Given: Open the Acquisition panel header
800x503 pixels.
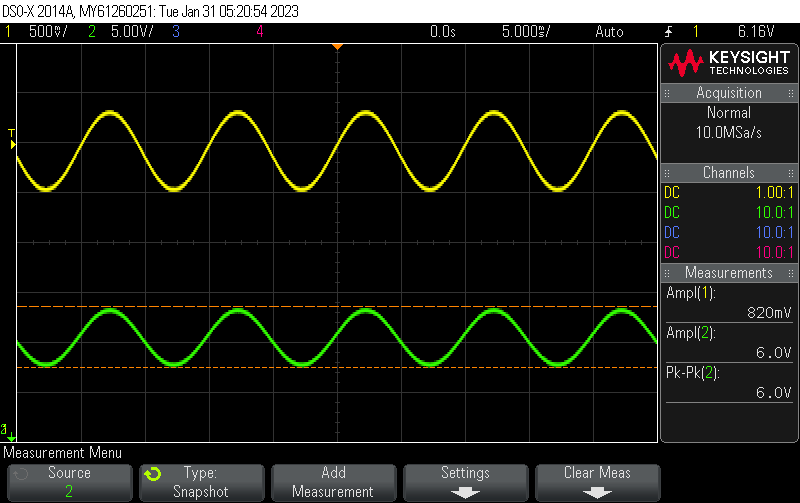Looking at the screenshot, I should 729,93.
